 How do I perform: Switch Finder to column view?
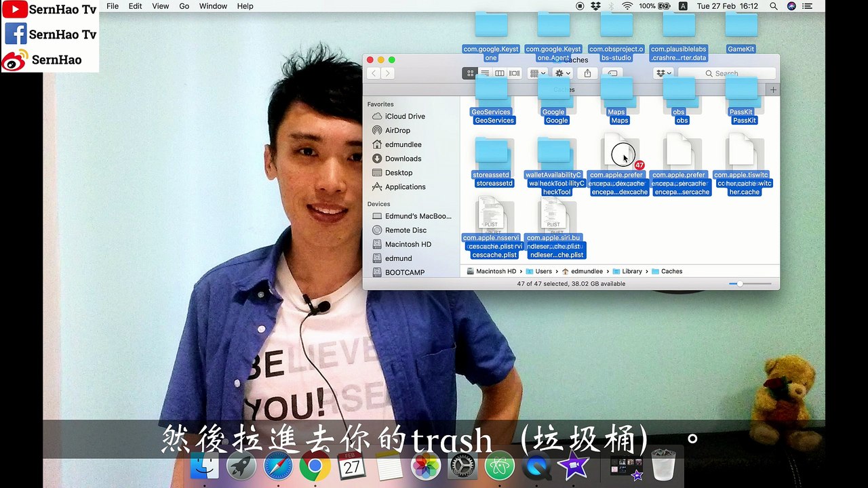[x=500, y=73]
